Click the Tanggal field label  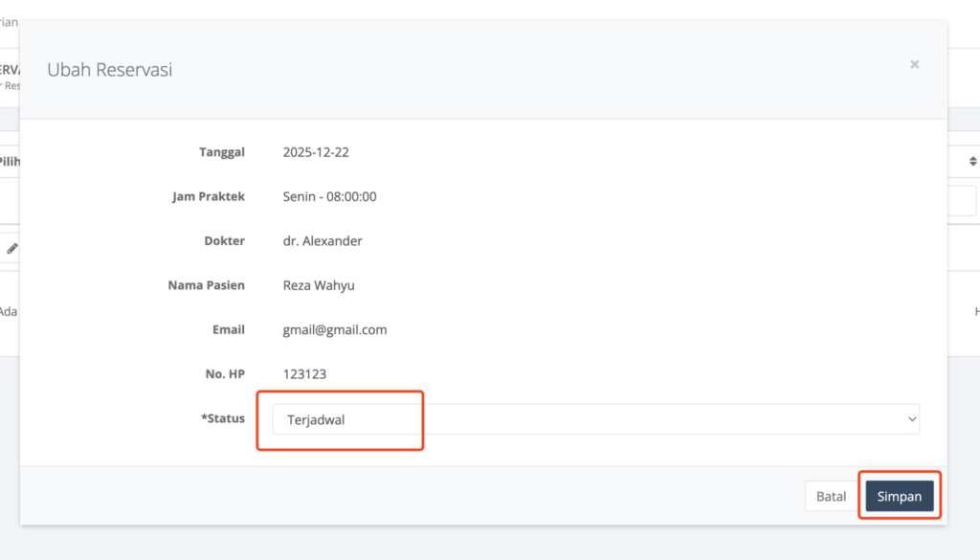(x=221, y=152)
